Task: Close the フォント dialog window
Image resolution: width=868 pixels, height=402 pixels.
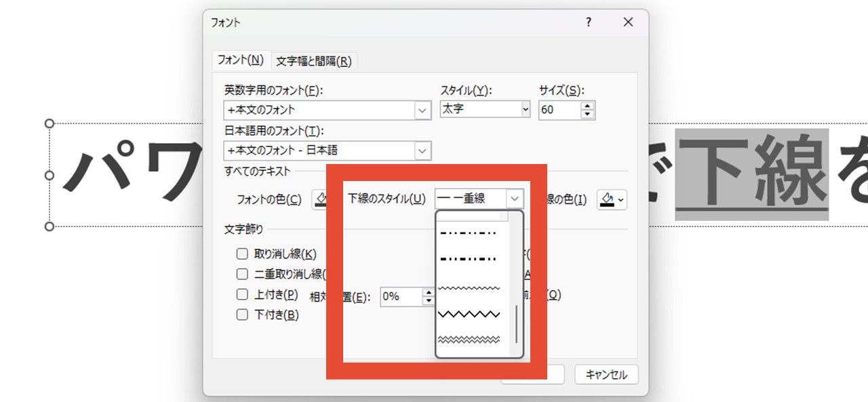Action: pyautogui.click(x=628, y=22)
